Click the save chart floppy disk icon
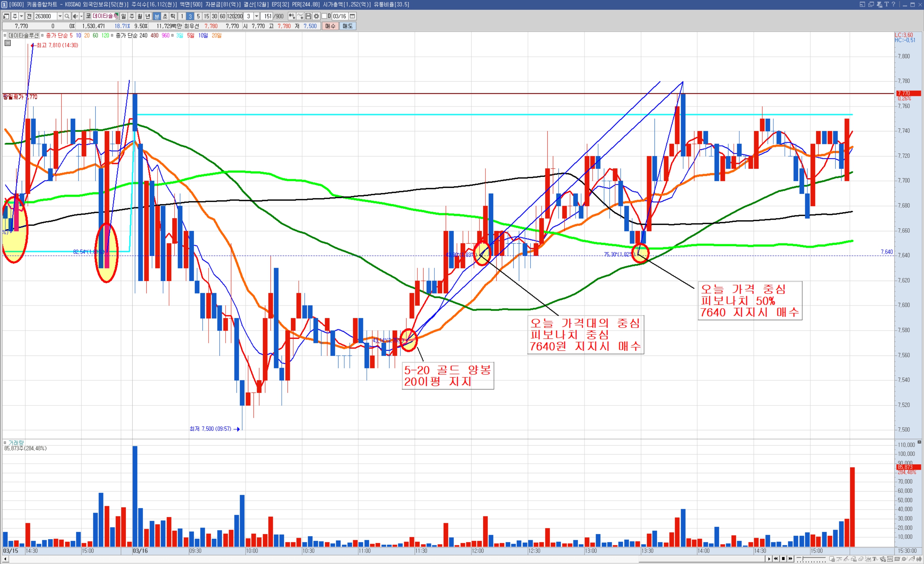Viewport: 924px width, 564px height. (308, 16)
